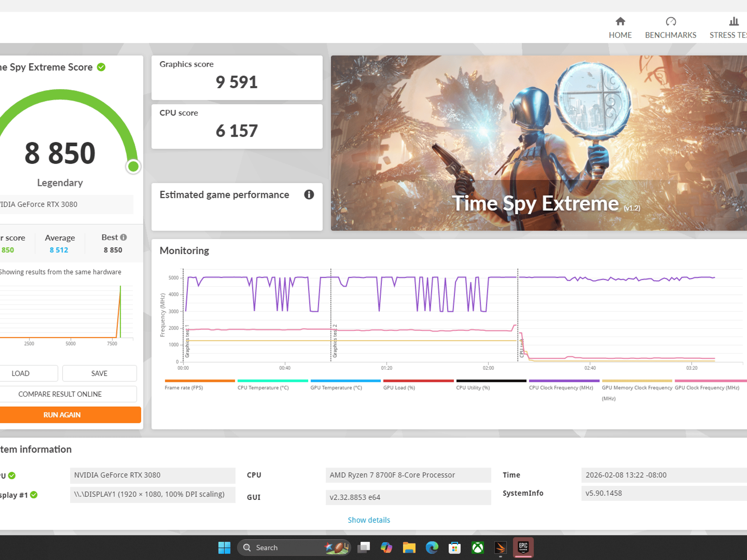This screenshot has height=560, width=747.
Task: Toggle GPU Load (%) legend item
Action: point(418,385)
